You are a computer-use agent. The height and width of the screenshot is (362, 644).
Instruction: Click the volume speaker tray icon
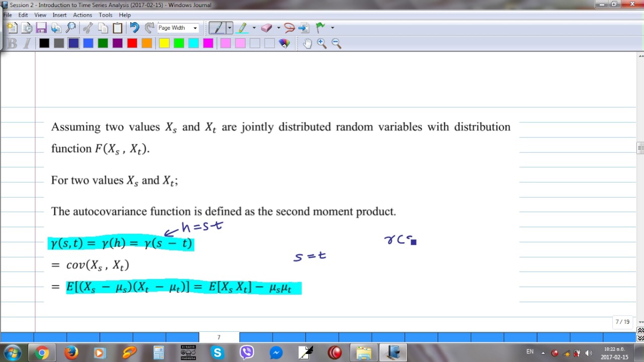pyautogui.click(x=589, y=353)
